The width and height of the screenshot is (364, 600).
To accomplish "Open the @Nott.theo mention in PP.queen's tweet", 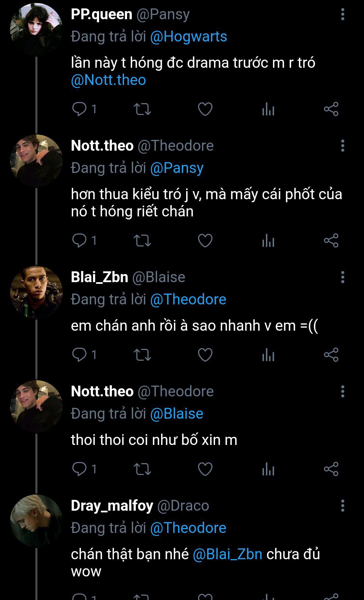I will tap(109, 80).
